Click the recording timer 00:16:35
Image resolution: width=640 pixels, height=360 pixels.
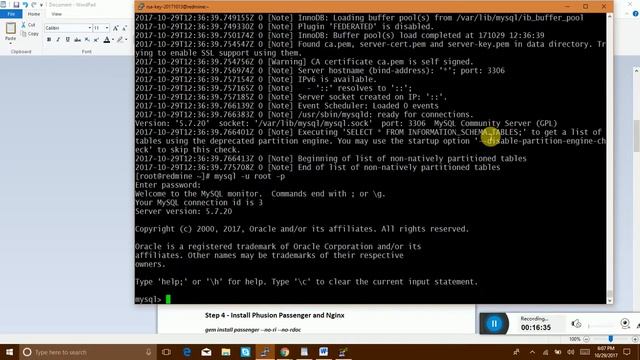tap(536, 327)
